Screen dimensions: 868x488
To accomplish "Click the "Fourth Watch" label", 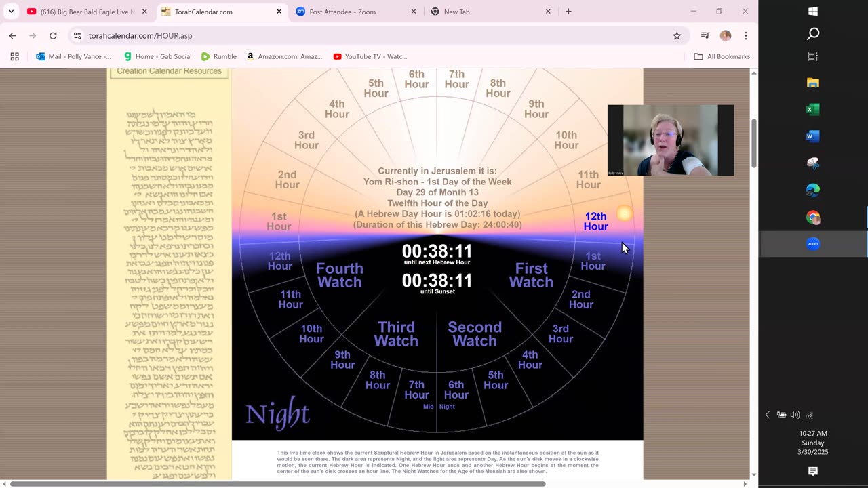I will click(x=340, y=275).
